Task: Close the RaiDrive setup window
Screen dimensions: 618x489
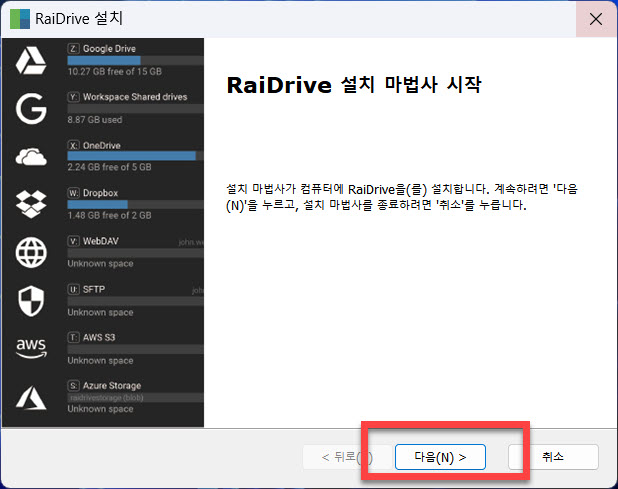Action: coord(596,19)
